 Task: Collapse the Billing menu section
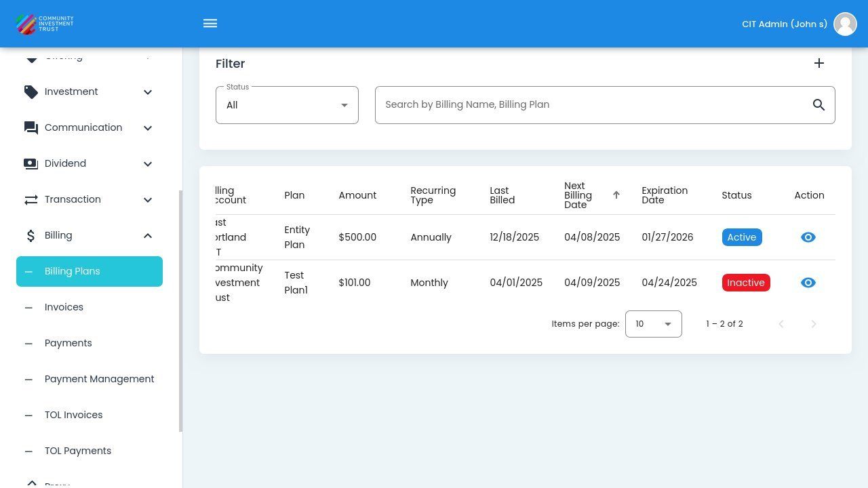(148, 236)
